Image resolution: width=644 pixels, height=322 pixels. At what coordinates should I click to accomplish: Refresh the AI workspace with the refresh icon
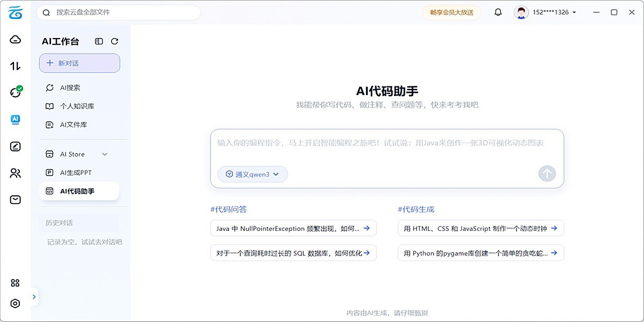tap(115, 41)
